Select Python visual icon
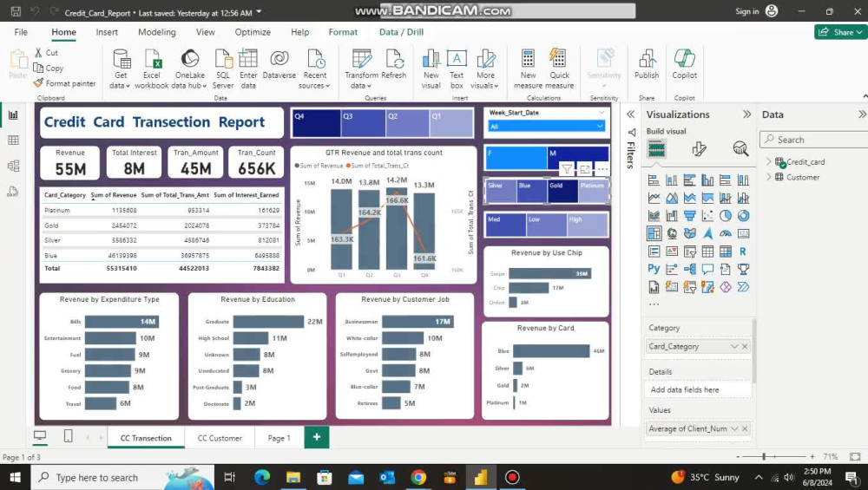Viewport: 868px width, 490px height. (x=654, y=269)
